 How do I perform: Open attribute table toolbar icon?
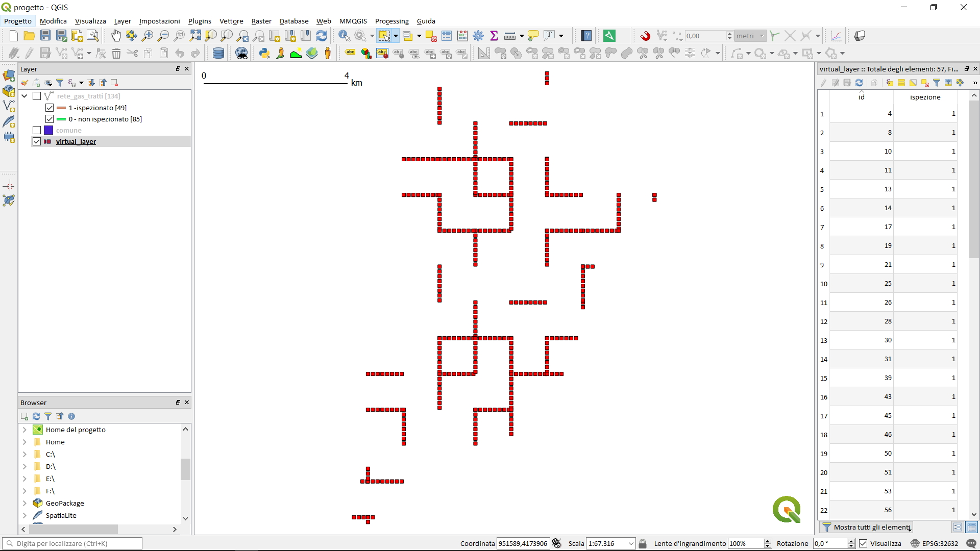point(446,36)
